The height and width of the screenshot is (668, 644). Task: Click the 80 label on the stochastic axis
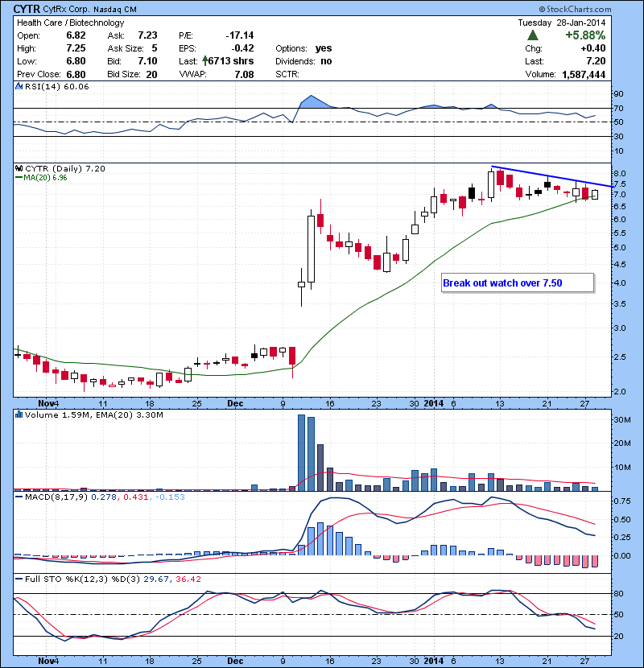pyautogui.click(x=618, y=593)
